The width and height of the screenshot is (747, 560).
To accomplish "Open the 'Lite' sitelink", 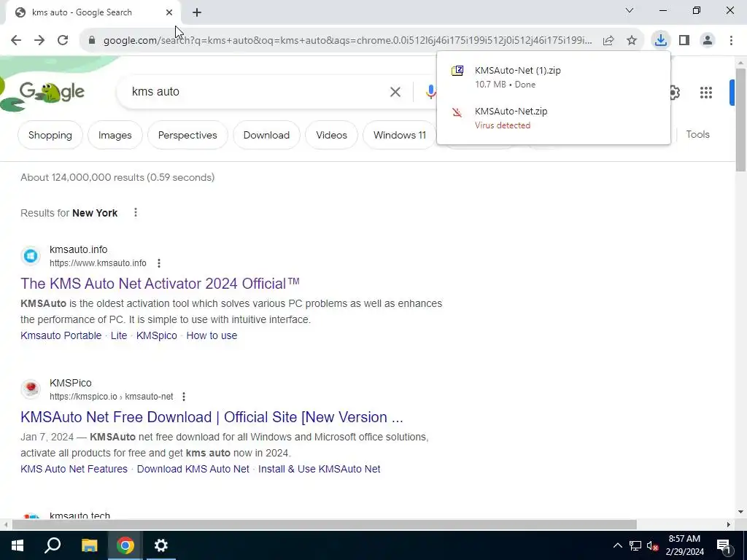I will click(119, 335).
